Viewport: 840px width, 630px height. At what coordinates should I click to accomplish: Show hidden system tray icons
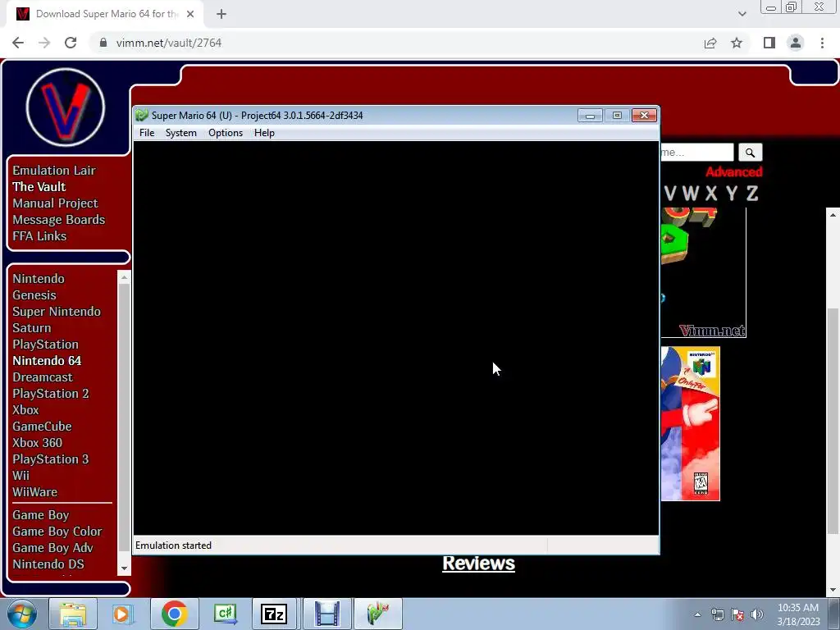[x=697, y=614]
